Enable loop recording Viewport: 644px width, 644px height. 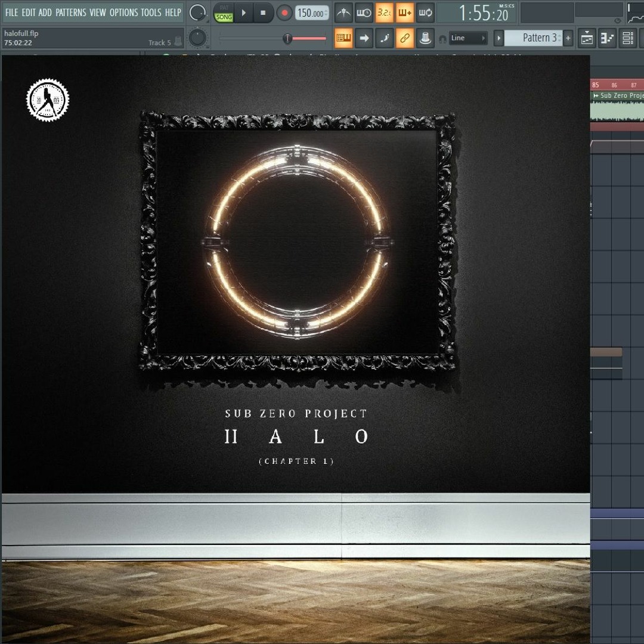point(425,13)
